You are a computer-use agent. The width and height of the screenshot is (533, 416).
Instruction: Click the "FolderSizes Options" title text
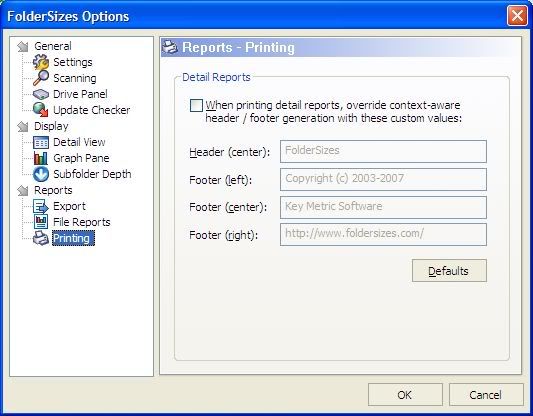tap(68, 17)
